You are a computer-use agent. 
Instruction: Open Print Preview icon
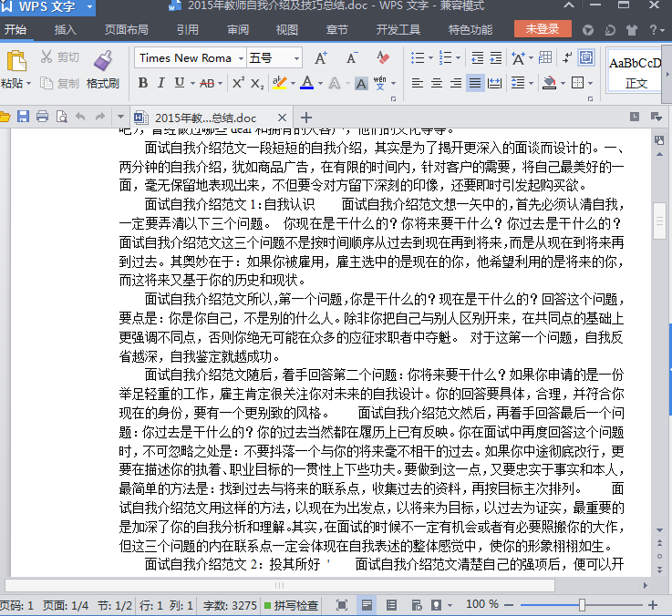pyautogui.click(x=61, y=117)
